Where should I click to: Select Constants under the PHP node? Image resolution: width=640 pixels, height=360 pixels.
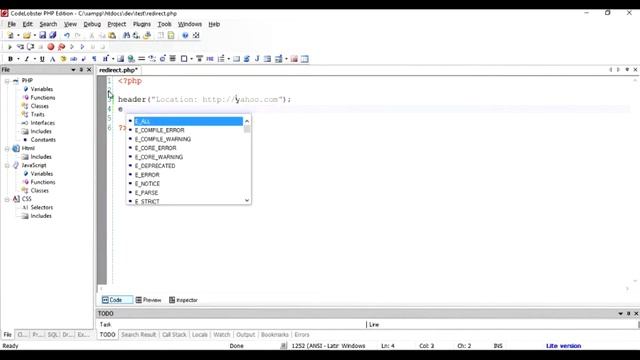[43, 140]
